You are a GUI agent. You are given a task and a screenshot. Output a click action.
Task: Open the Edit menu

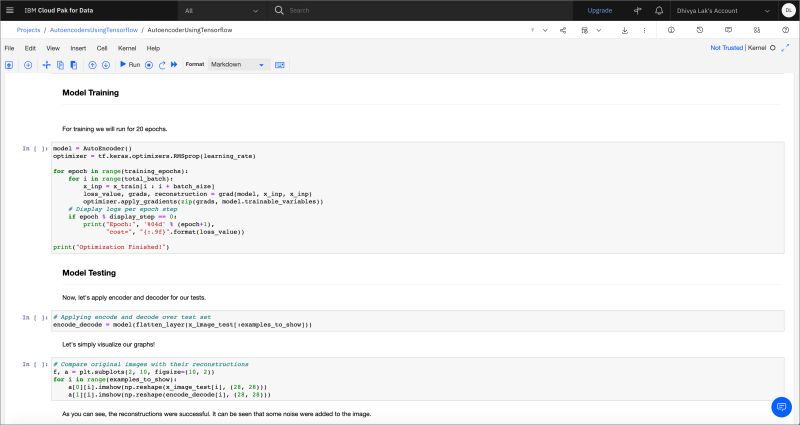(30, 48)
